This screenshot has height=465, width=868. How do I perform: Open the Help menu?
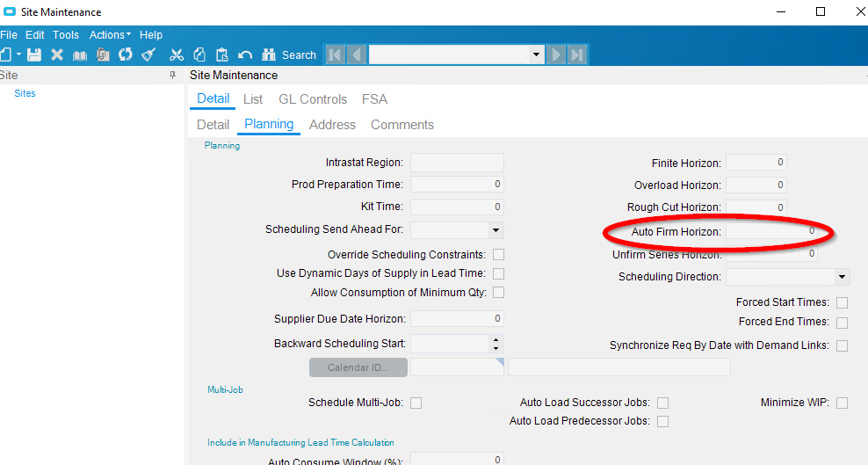(151, 35)
